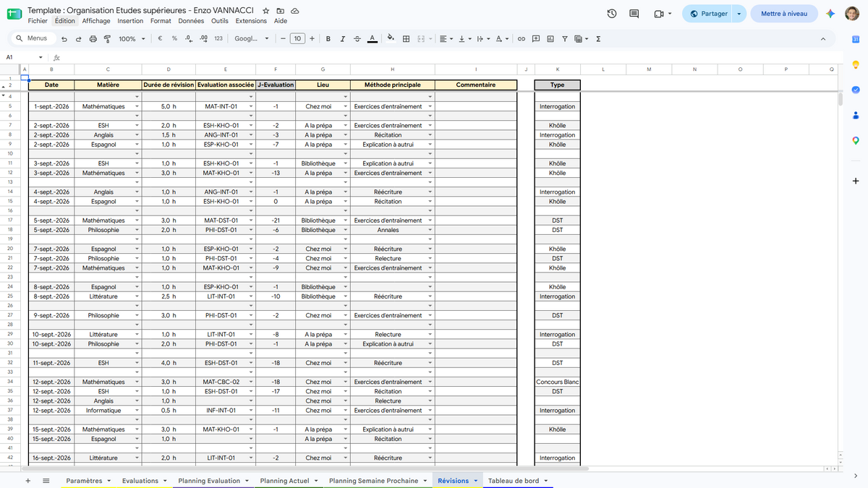Image resolution: width=868 pixels, height=488 pixels.
Task: Star this document
Action: [x=266, y=12]
